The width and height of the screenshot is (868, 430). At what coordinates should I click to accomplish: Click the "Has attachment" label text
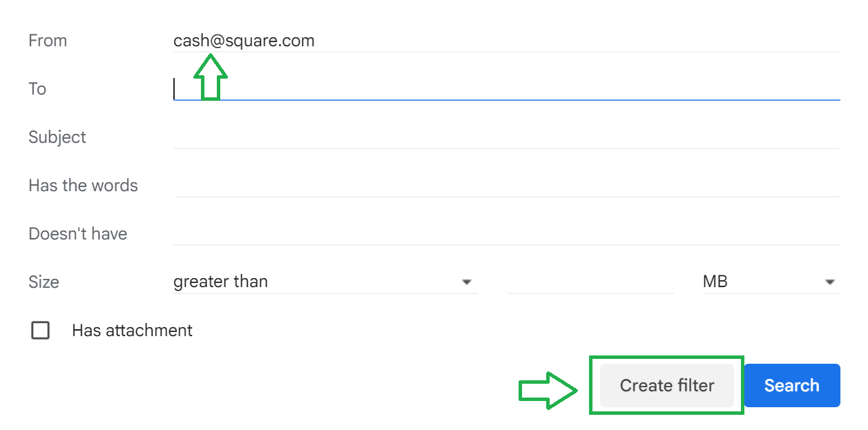point(132,331)
